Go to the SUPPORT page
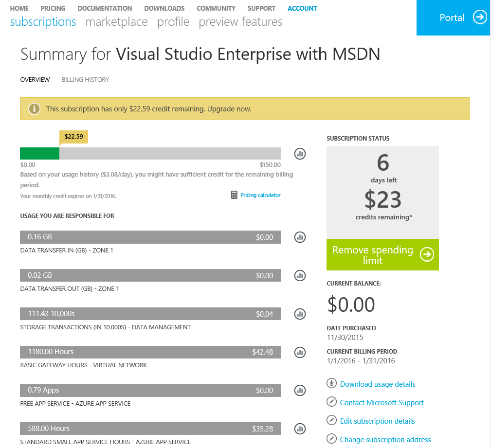Viewport: 491px width, 448px height. point(261,8)
